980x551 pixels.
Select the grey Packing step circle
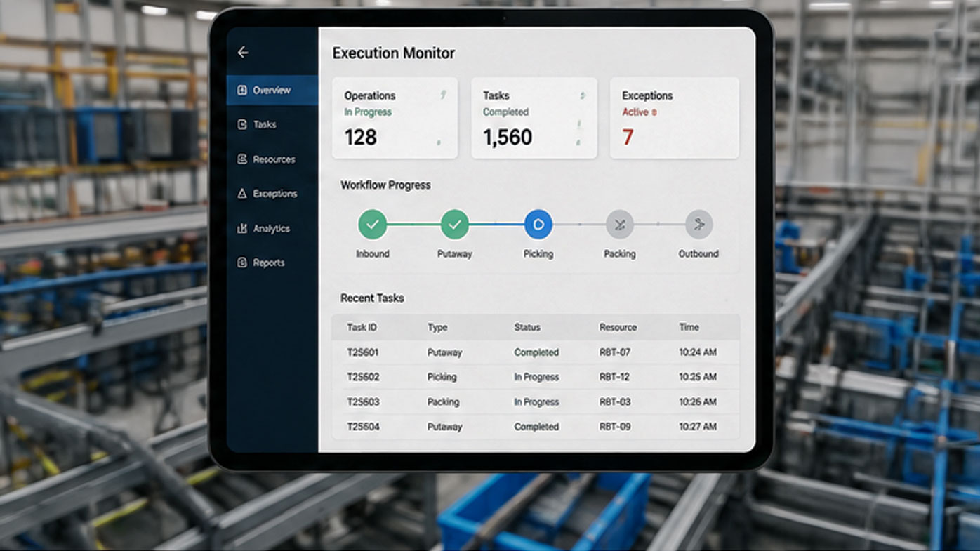(x=620, y=225)
